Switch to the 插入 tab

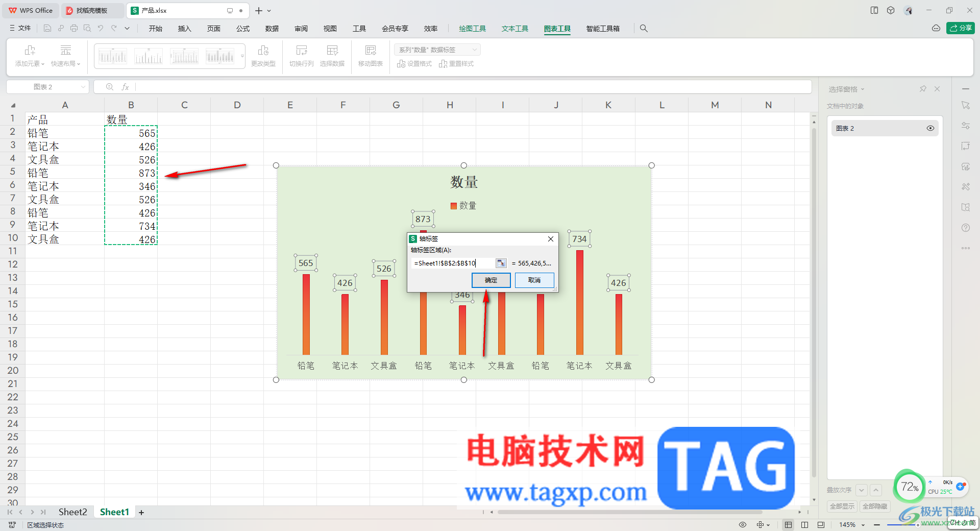pos(184,29)
